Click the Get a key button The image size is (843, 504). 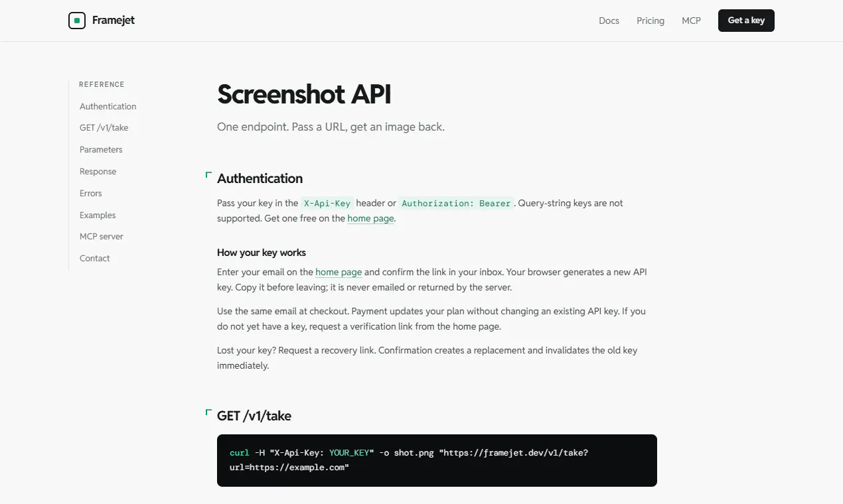pyautogui.click(x=746, y=21)
